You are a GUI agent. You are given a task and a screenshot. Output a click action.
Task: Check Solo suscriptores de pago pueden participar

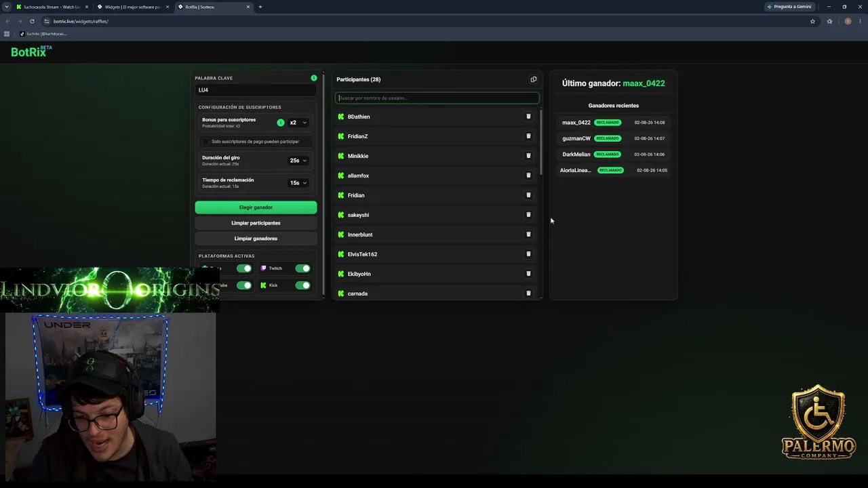coord(205,142)
